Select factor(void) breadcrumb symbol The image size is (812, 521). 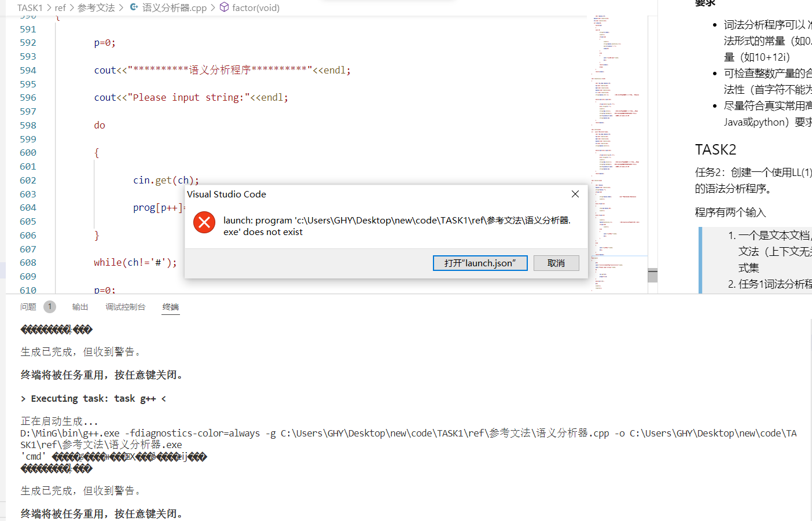[x=256, y=8]
